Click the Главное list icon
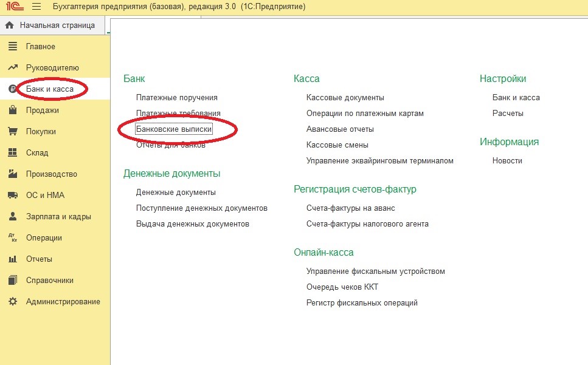 pos(13,46)
